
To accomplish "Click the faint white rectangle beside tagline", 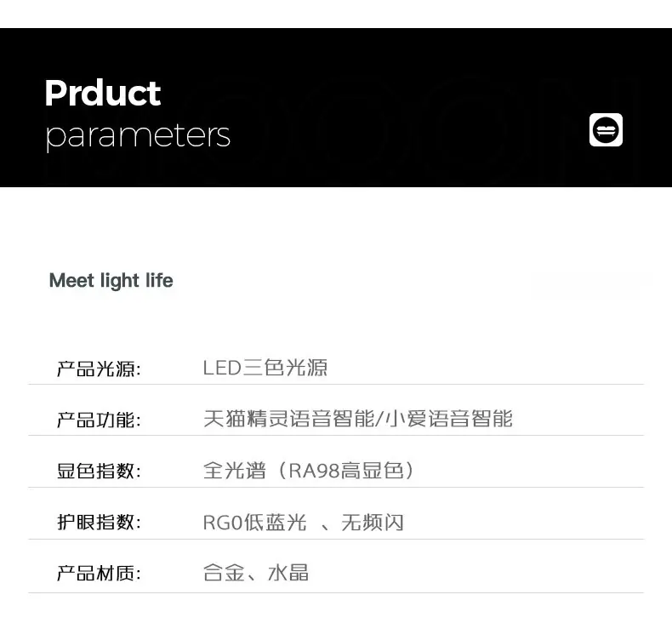I will [x=590, y=285].
